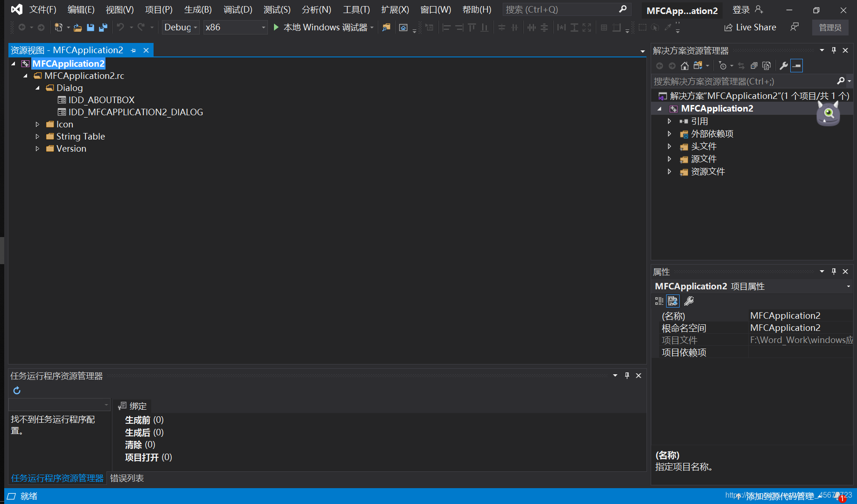Click the Property Pages wrench icon
This screenshot has height=504, width=857.
click(689, 301)
